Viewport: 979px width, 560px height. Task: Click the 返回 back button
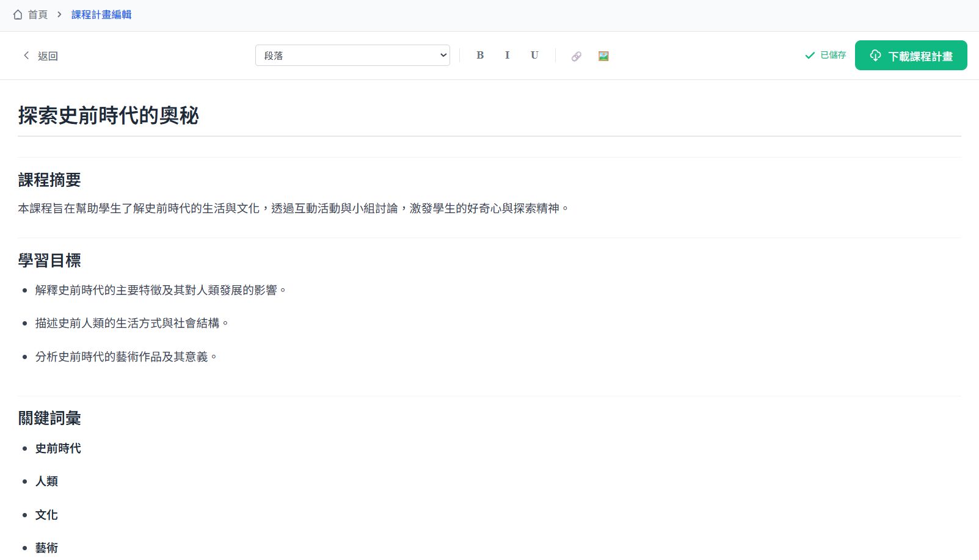[x=41, y=56]
